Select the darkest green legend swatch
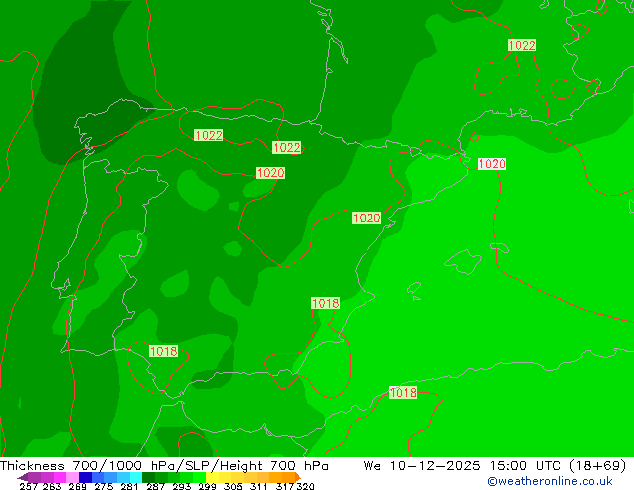The image size is (634, 490). click(x=148, y=477)
